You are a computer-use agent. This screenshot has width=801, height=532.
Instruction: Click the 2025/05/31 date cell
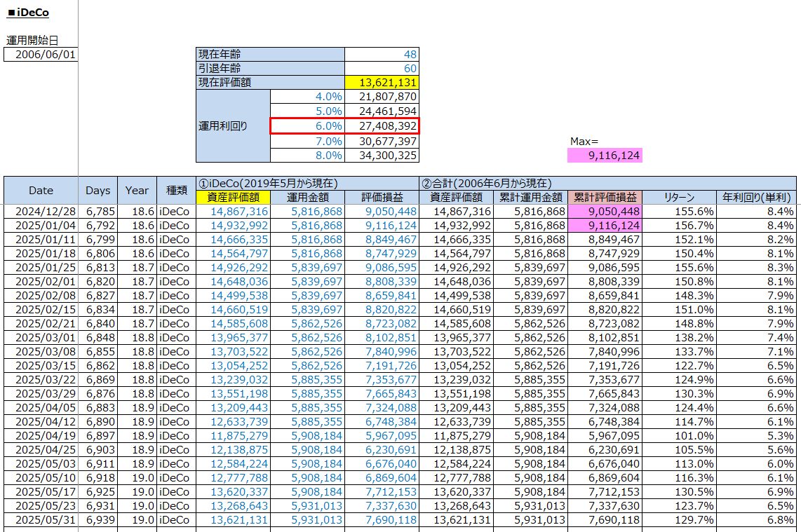(x=41, y=520)
